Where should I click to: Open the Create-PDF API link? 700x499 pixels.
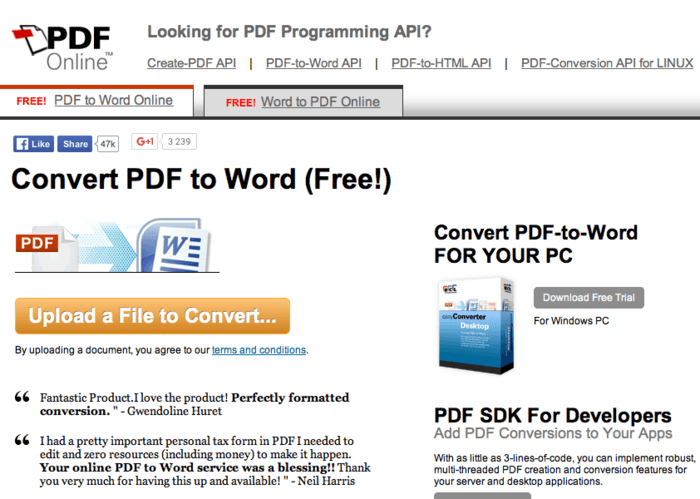pos(192,63)
